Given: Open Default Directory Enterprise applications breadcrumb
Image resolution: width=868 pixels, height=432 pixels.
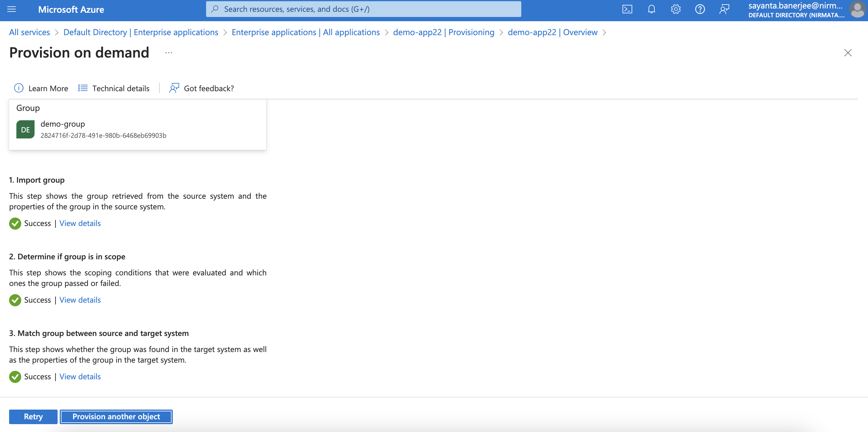Looking at the screenshot, I should tap(141, 32).
